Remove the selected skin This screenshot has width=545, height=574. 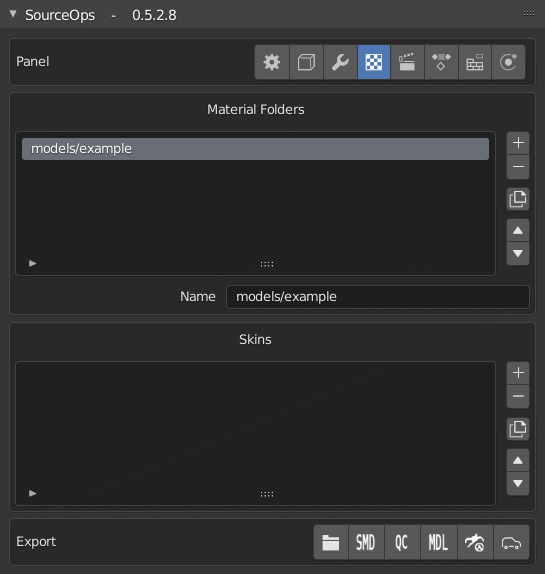(518, 396)
